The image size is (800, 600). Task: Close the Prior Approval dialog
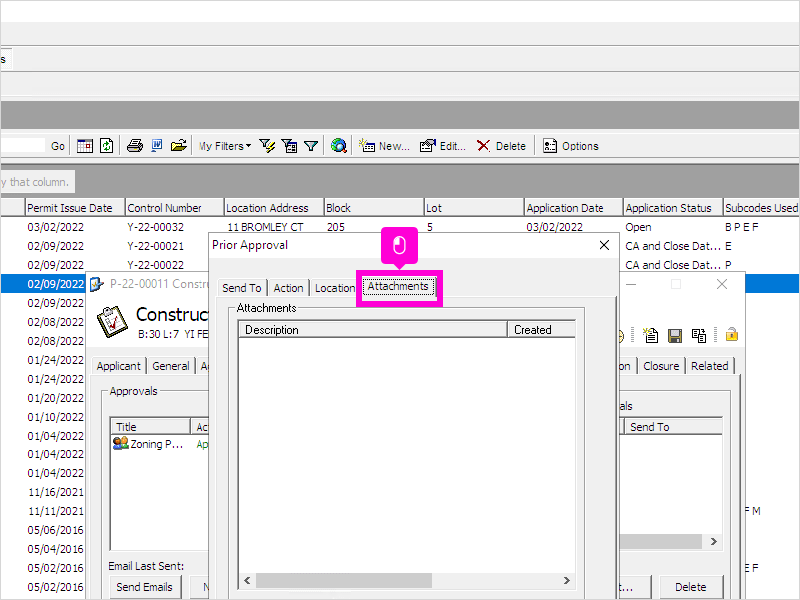(x=604, y=245)
